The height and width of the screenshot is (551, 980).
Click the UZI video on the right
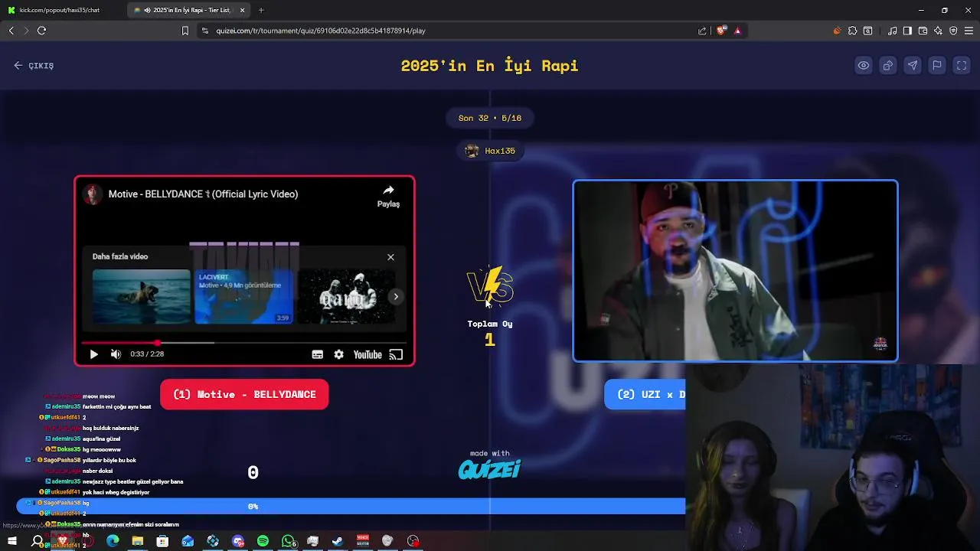pos(735,271)
